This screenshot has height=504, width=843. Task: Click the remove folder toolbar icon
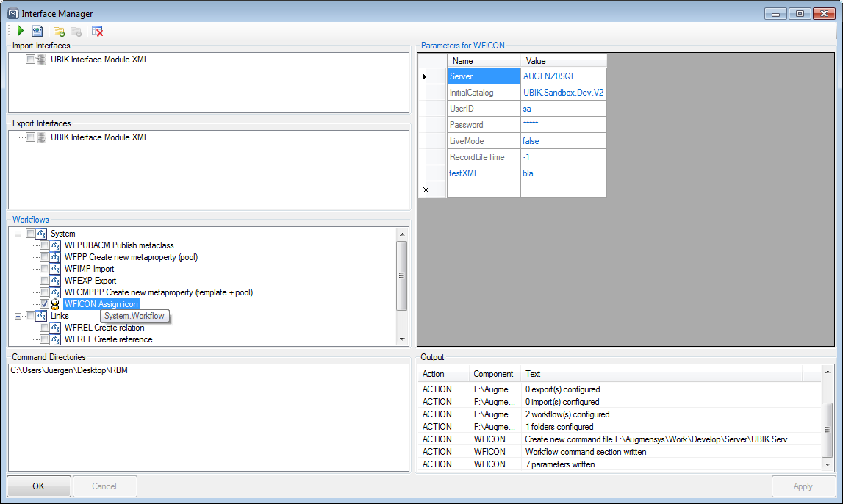pyautogui.click(x=76, y=32)
